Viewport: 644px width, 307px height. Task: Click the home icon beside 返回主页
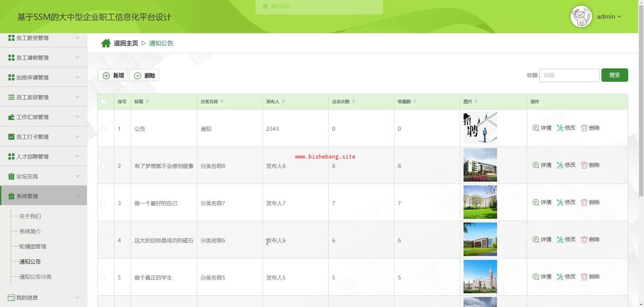coord(106,43)
